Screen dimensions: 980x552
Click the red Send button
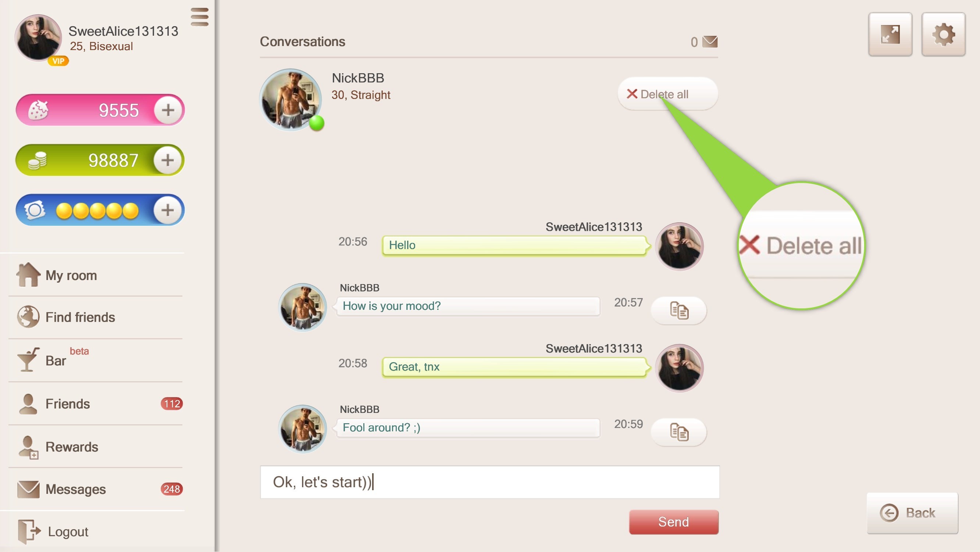click(x=673, y=522)
